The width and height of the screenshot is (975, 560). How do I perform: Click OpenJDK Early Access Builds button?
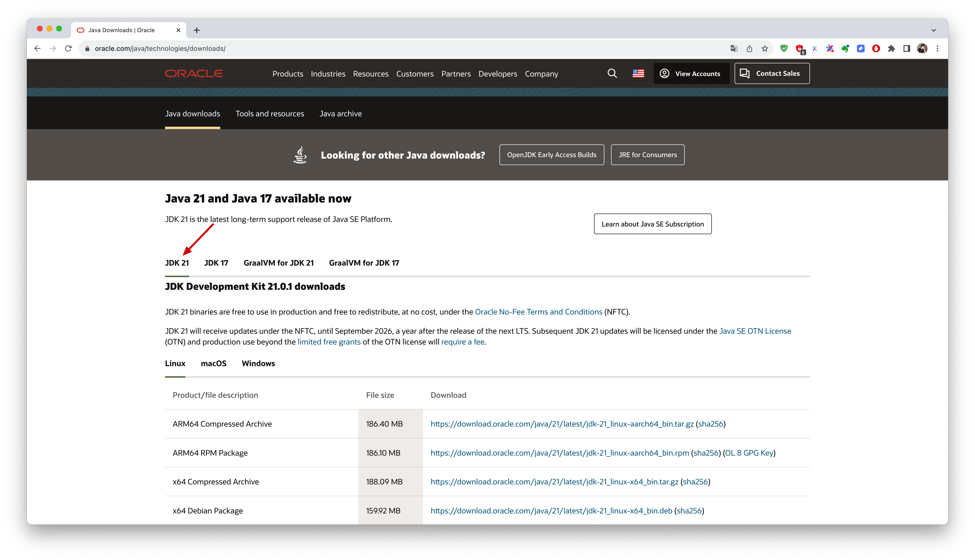coord(552,155)
